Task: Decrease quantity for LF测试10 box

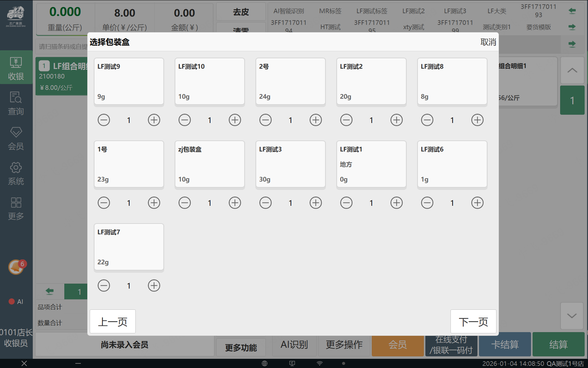Action: tap(184, 120)
